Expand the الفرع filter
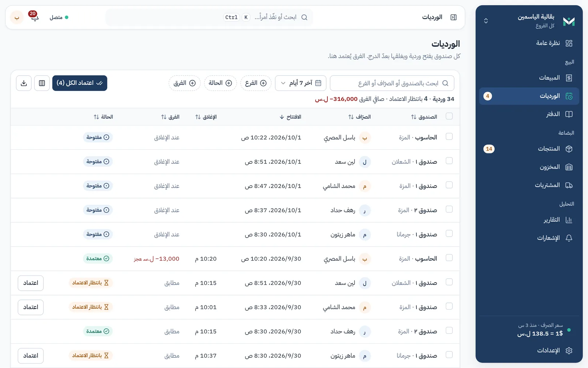588x368 pixels. tap(256, 83)
